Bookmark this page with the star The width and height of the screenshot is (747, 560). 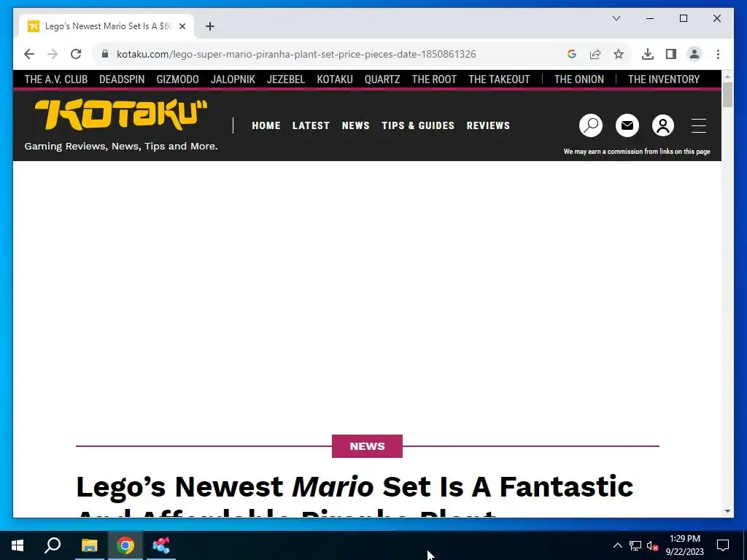click(x=619, y=54)
